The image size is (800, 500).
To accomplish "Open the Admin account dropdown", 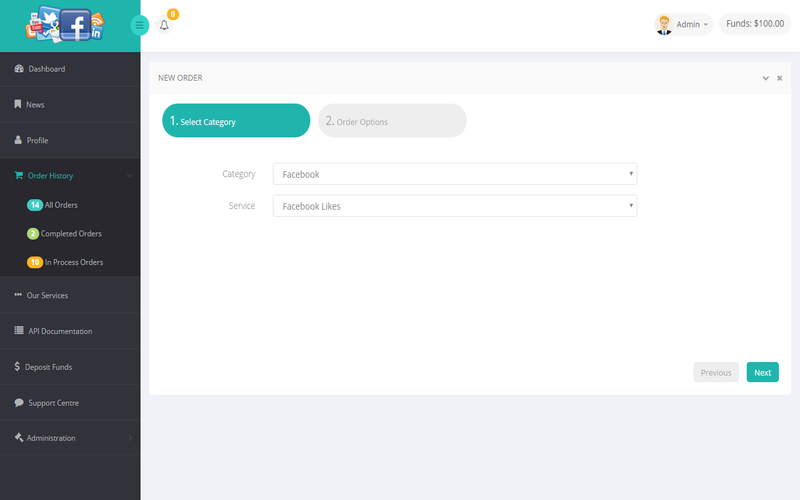I will [x=683, y=24].
